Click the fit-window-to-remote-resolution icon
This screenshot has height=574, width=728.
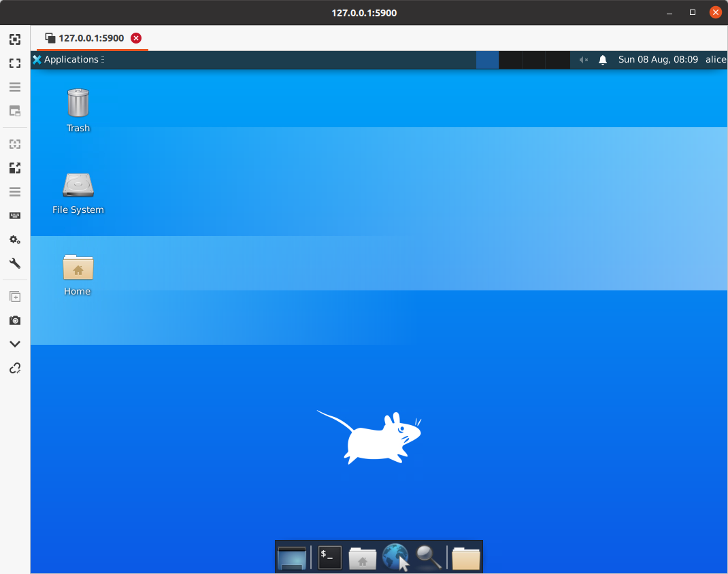[15, 39]
